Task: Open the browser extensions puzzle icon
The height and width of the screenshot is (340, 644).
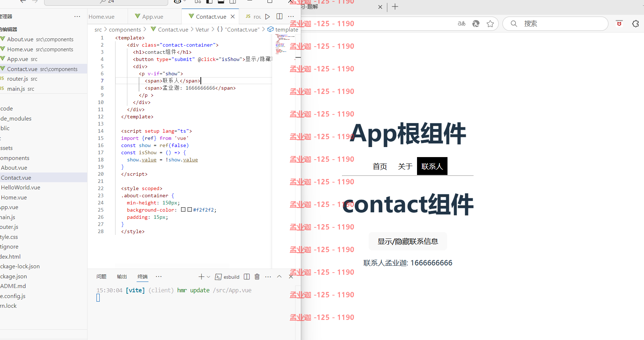Action: pyautogui.click(x=635, y=24)
